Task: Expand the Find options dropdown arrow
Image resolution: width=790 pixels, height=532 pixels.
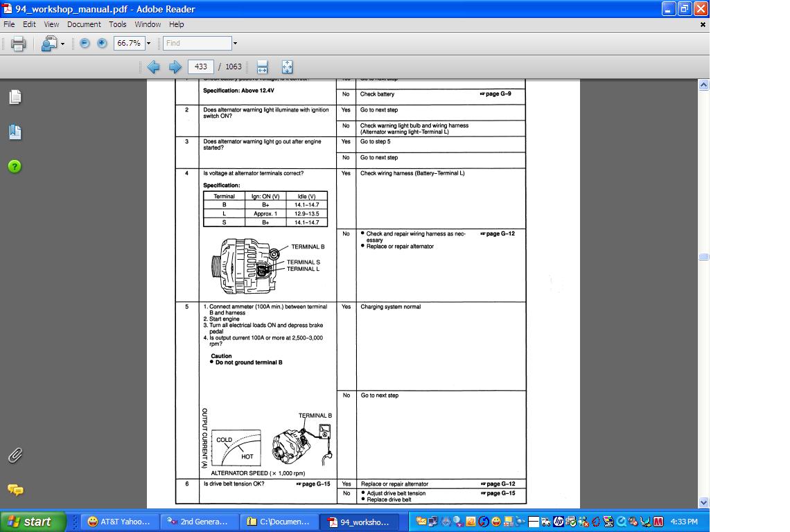Action: pyautogui.click(x=235, y=43)
